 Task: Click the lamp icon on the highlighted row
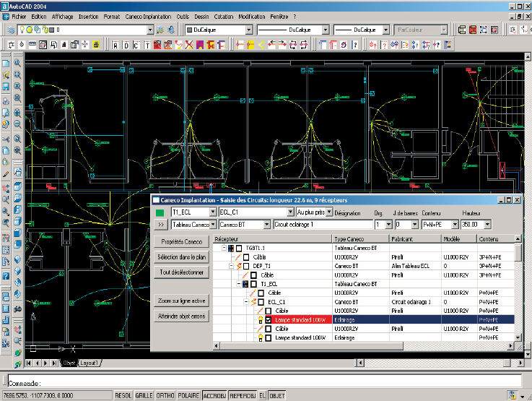point(261,320)
